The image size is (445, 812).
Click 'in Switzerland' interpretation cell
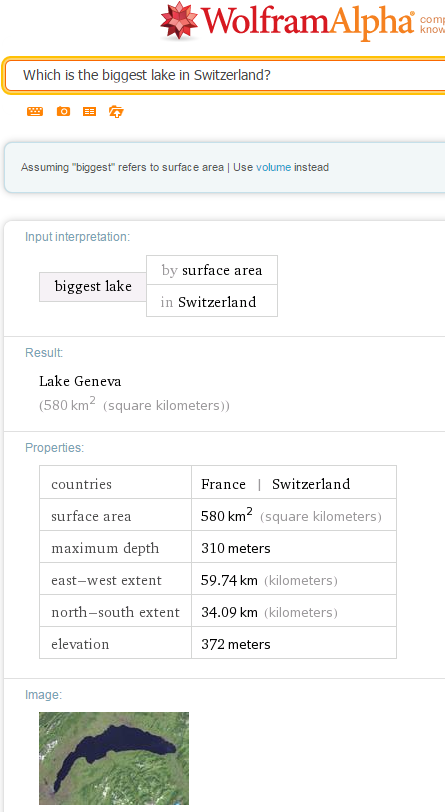coord(212,302)
